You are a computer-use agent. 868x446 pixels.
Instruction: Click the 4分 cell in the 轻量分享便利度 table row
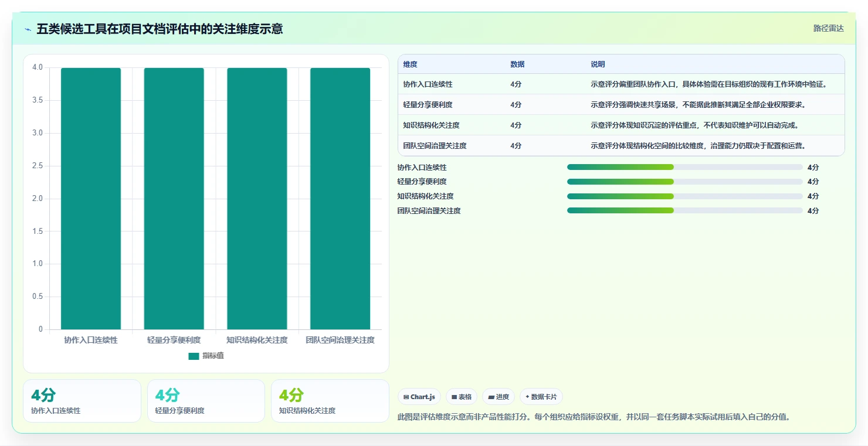click(516, 105)
